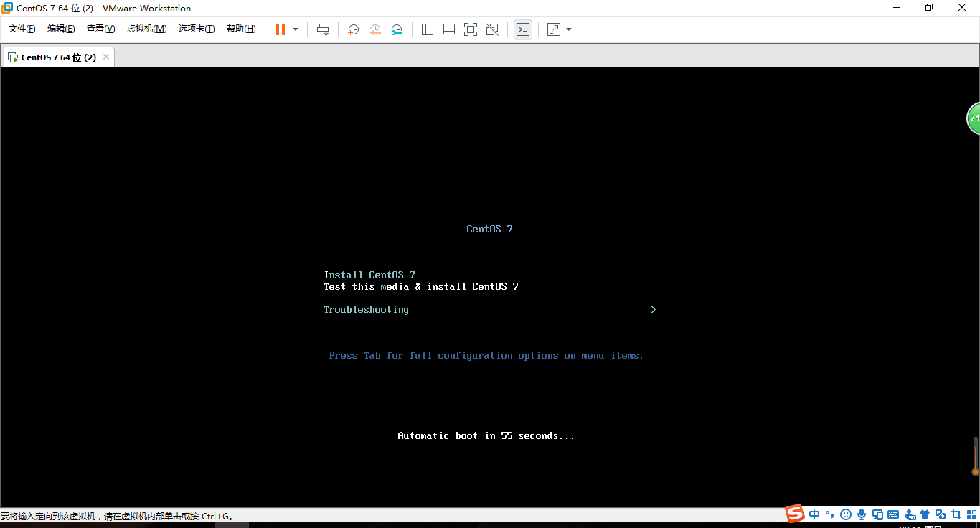The height and width of the screenshot is (528, 980).
Task: Restore down the VMware window
Action: 929,8
